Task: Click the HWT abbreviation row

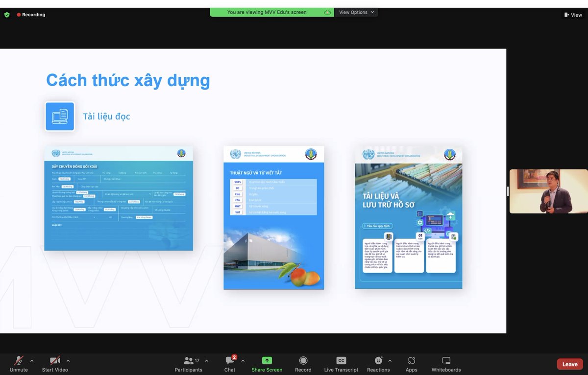Action: (273, 207)
